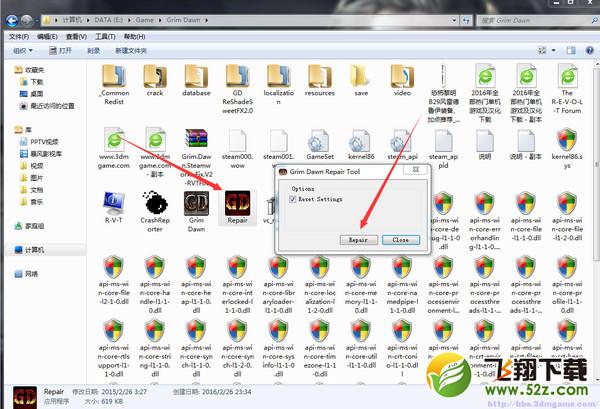Open PPTV视频 library in the sidebar

(39, 142)
